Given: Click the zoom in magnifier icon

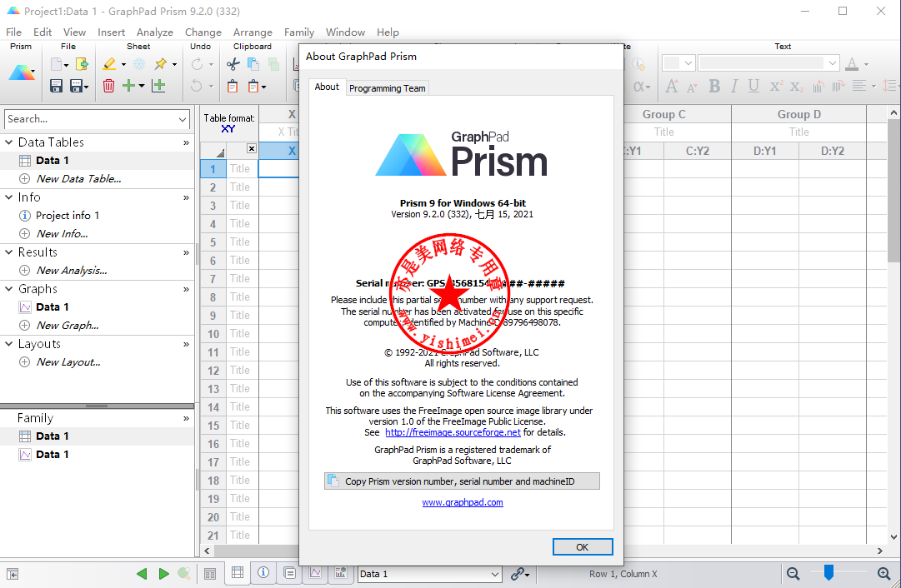Looking at the screenshot, I should click(883, 573).
